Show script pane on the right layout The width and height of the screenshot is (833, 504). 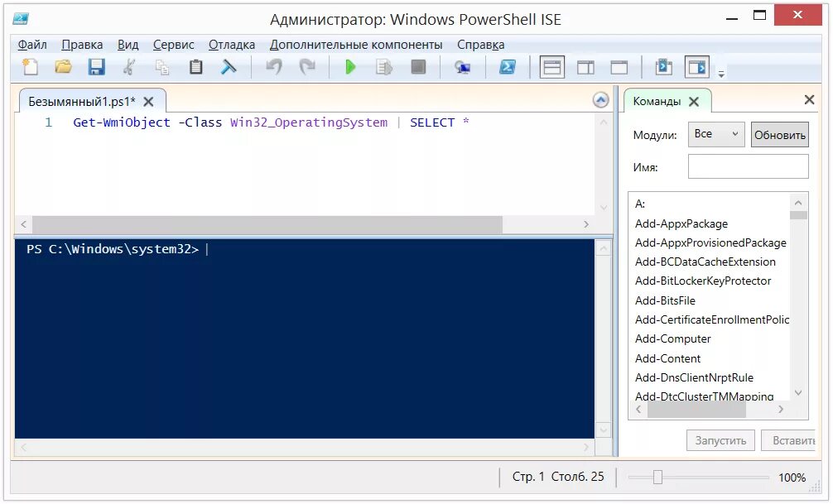click(585, 67)
